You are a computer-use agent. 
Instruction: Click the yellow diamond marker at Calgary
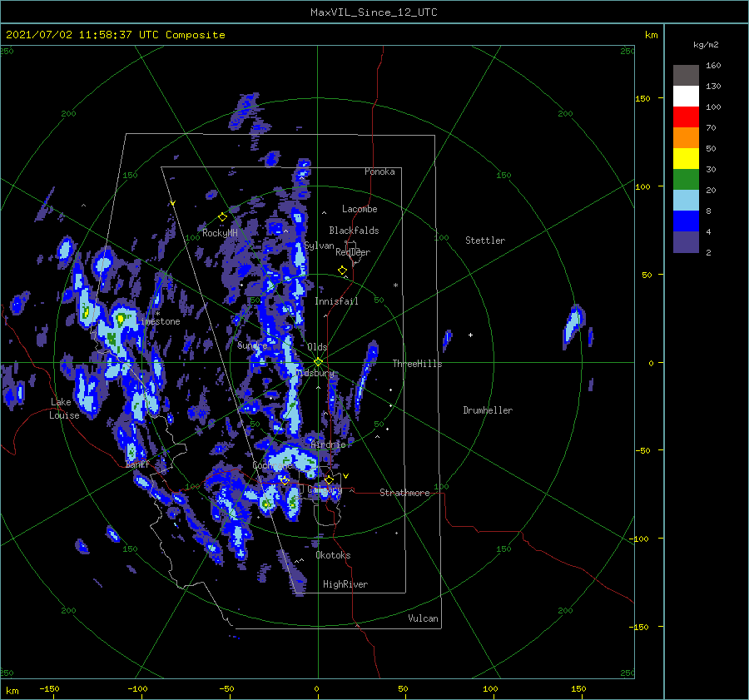point(329,479)
